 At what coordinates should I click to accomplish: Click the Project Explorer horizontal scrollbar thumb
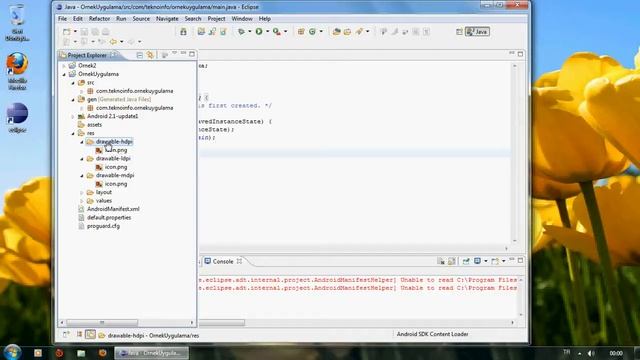[x=102, y=322]
